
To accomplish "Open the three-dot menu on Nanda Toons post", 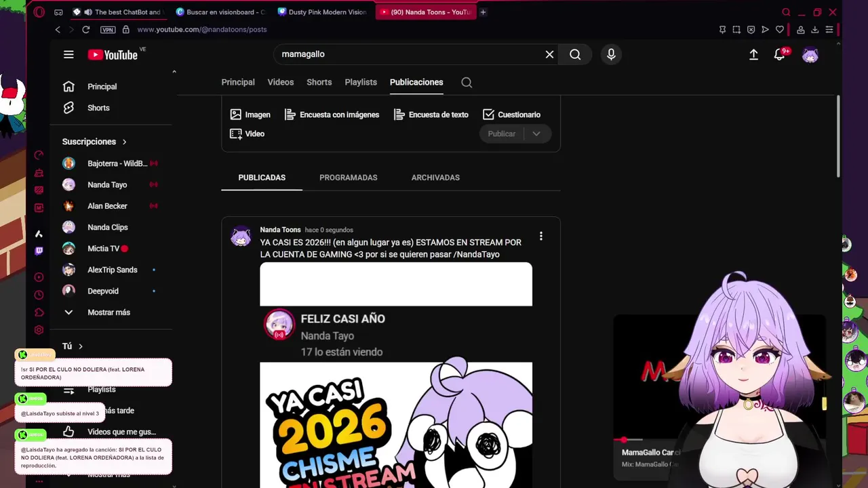I will click(540, 236).
